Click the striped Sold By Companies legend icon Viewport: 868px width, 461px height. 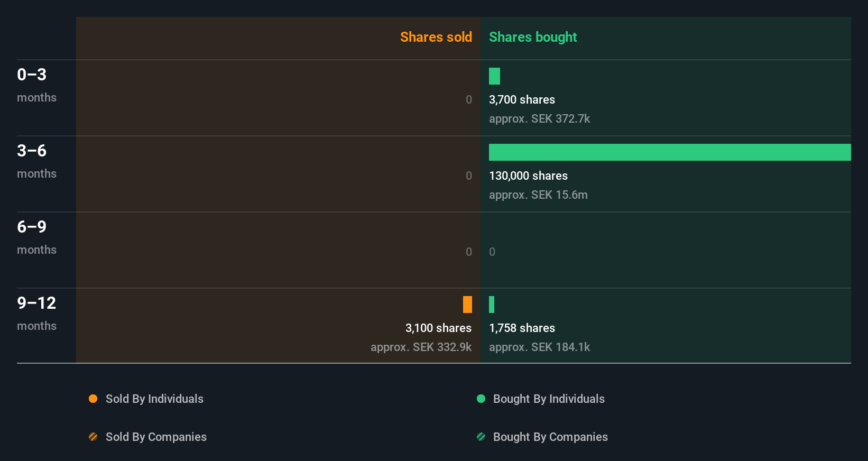click(93, 437)
